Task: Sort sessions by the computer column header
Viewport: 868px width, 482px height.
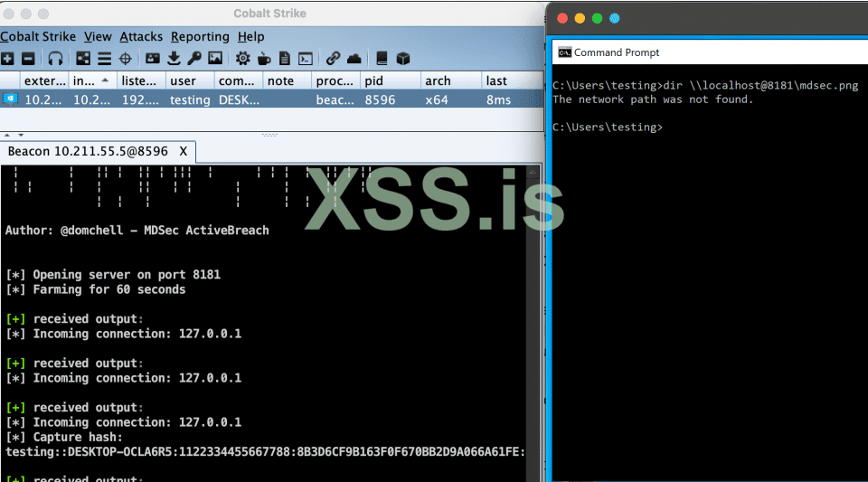Action: coord(238,80)
